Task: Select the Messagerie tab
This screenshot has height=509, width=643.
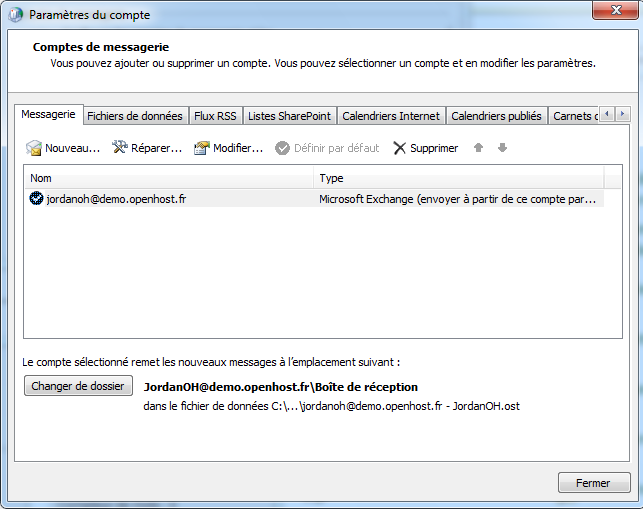Action: coord(48,114)
